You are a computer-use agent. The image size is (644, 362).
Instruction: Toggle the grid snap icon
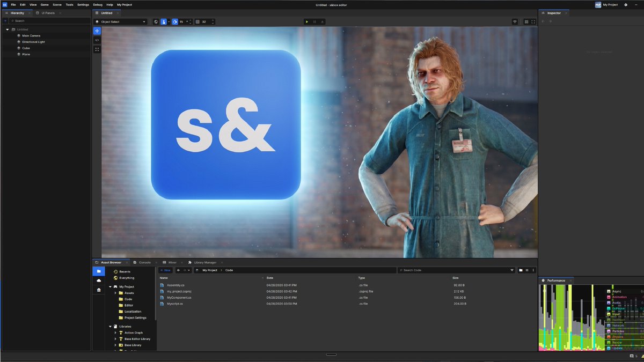pos(197,21)
